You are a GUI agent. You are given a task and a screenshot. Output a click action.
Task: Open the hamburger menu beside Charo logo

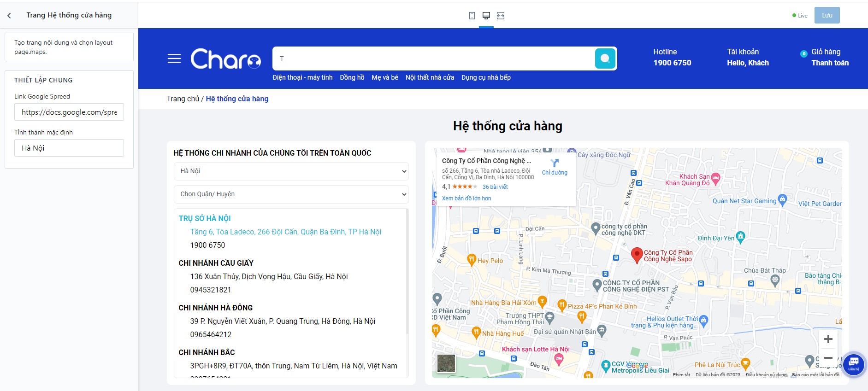coord(174,58)
